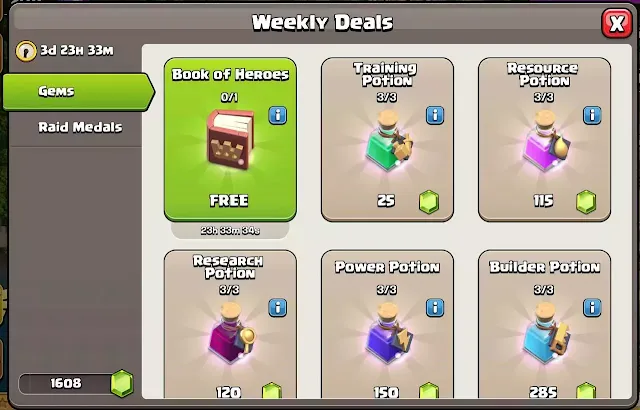Open Research Potion info button
Image resolution: width=640 pixels, height=410 pixels.
pyautogui.click(x=278, y=308)
